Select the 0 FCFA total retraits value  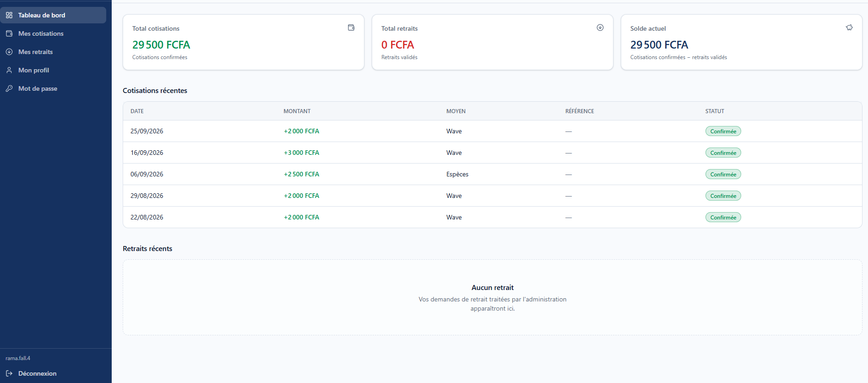(x=397, y=45)
